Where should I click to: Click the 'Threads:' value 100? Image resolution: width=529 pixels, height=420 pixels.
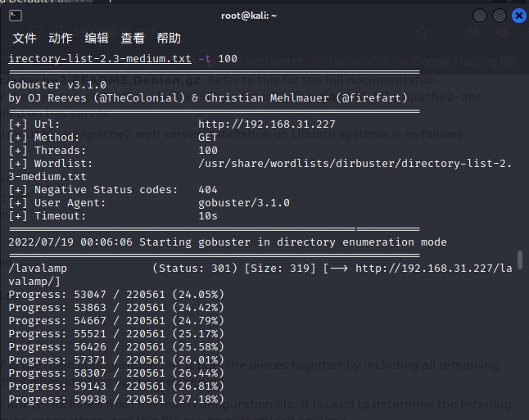tap(208, 151)
